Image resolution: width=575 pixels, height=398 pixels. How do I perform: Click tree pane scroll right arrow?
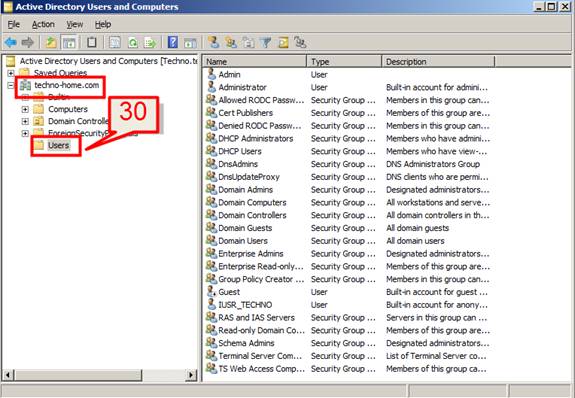191,375
